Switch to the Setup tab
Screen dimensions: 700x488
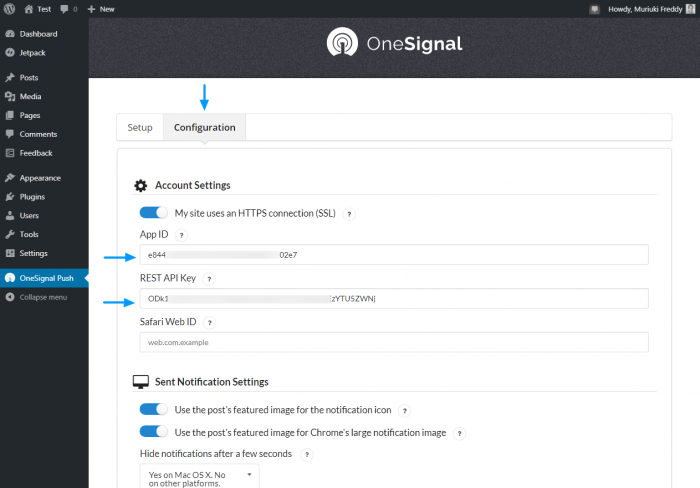tap(140, 128)
